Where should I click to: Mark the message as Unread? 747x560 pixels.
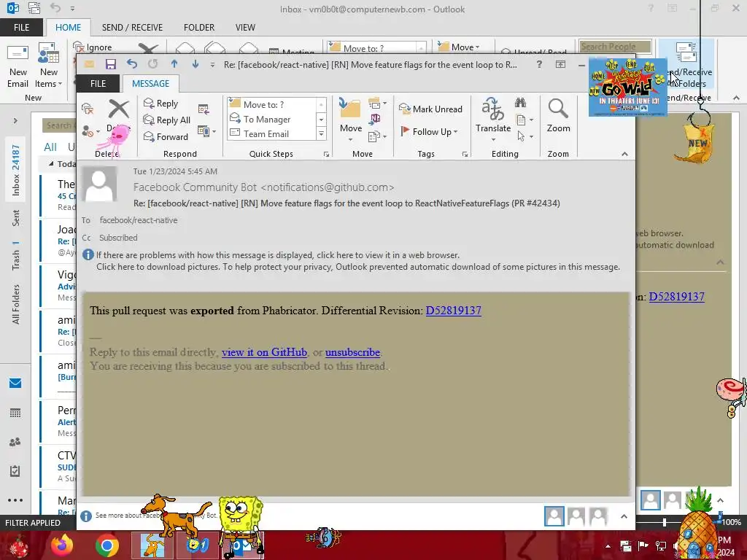coord(430,109)
